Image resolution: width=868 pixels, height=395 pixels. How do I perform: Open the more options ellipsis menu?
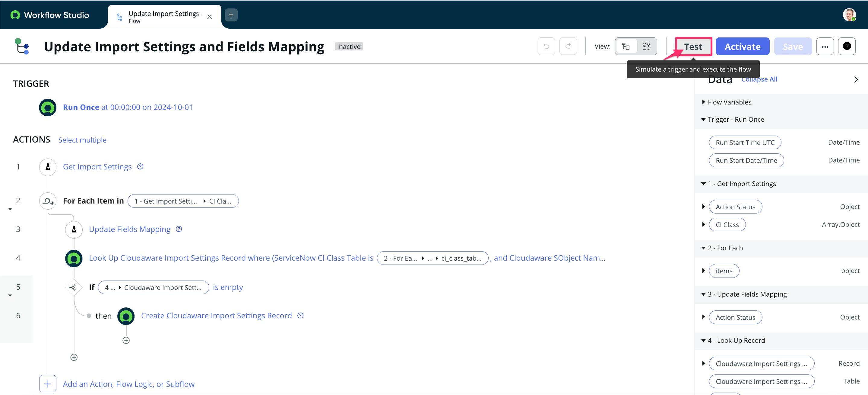(825, 46)
